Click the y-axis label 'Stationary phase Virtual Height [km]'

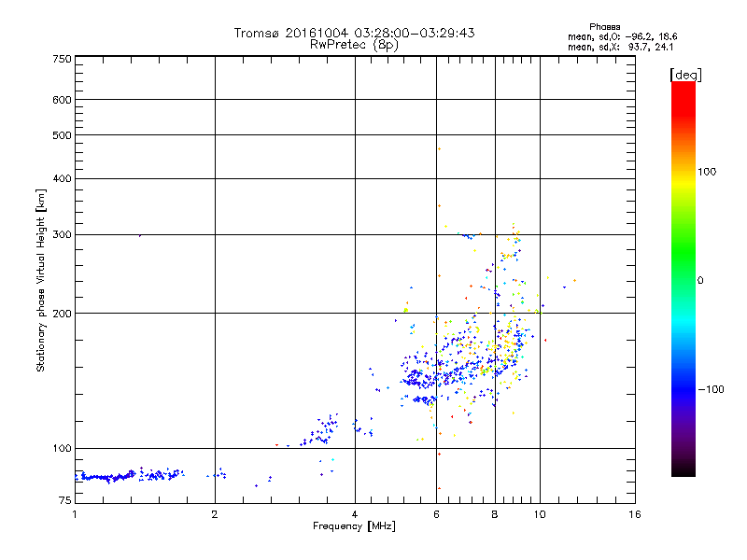point(40,281)
